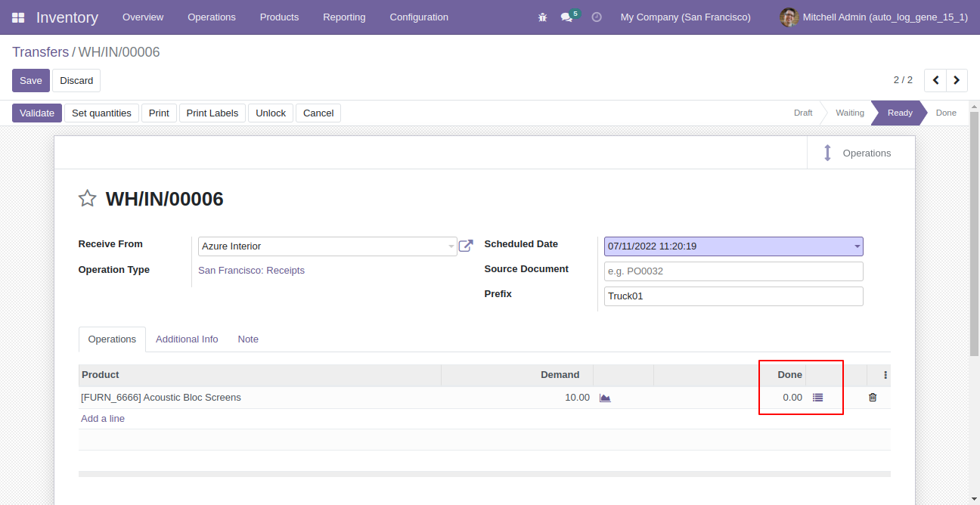Click the Validate button
This screenshot has height=505, width=980.
coord(37,113)
